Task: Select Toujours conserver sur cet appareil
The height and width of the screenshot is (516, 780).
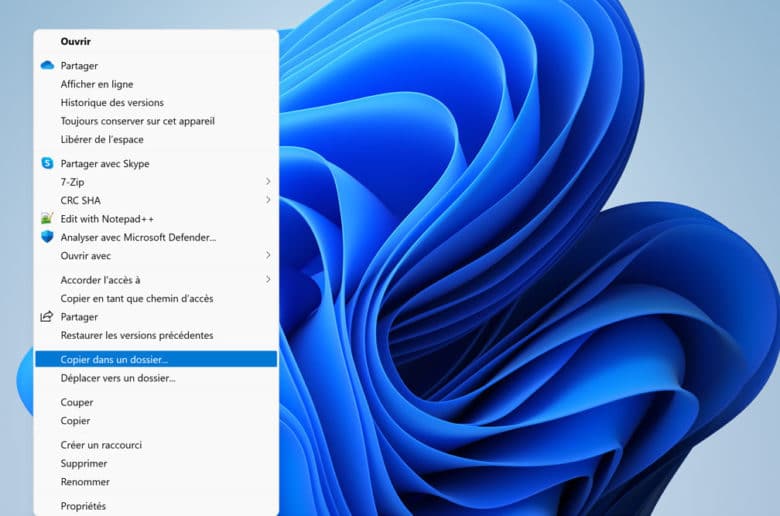Action: tap(137, 121)
